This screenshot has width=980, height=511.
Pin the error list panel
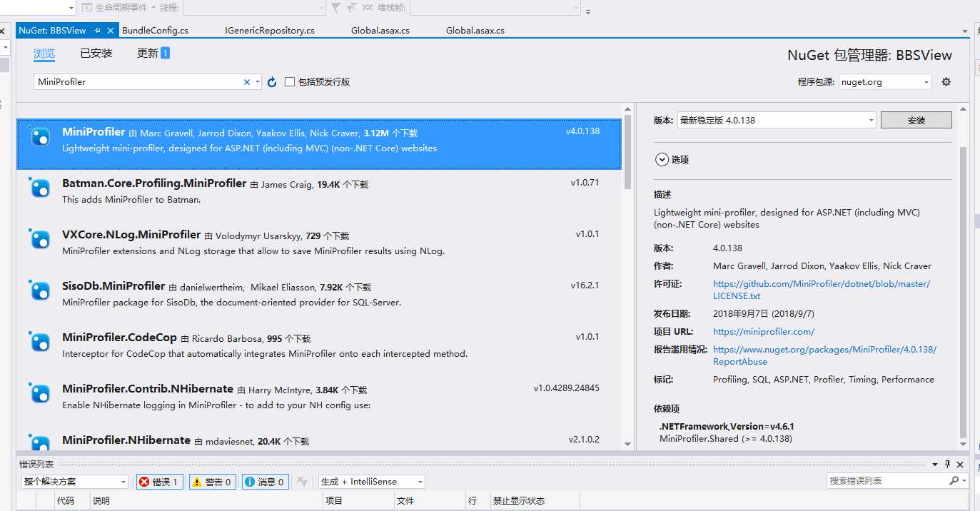947,464
